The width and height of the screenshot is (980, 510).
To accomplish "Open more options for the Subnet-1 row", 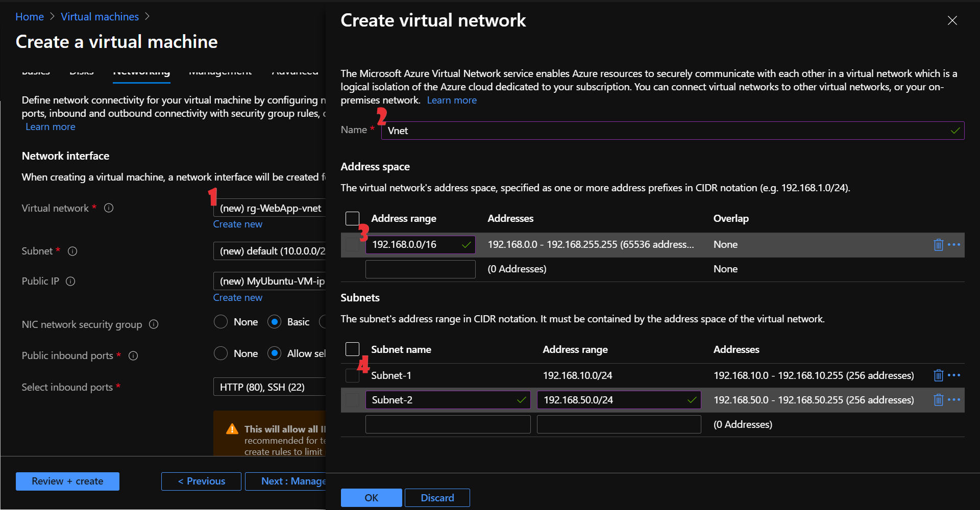I will [x=954, y=375].
